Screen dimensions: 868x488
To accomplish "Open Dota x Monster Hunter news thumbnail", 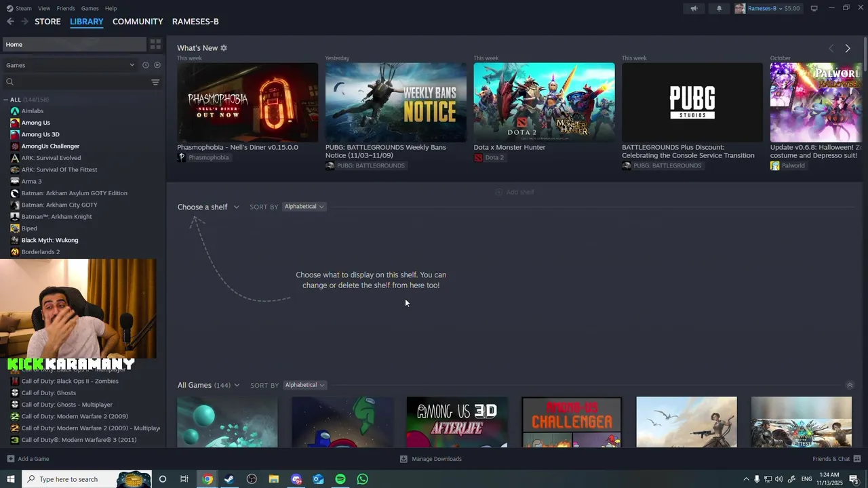I will (544, 102).
